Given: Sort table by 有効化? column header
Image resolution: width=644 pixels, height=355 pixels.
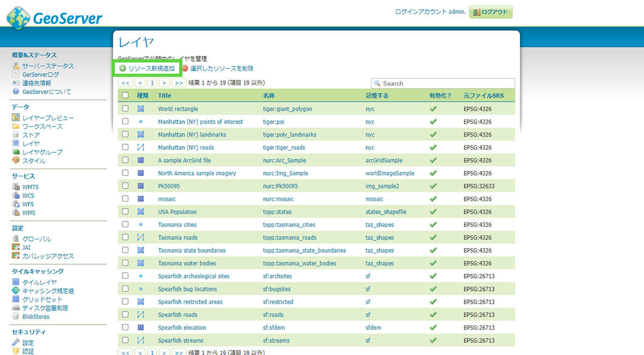Looking at the screenshot, I should 440,95.
